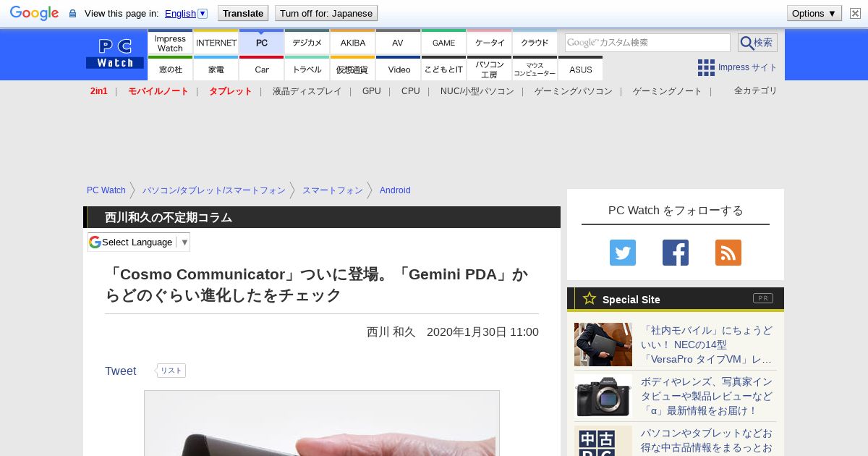Open the 社内モバイル NEC VersaPro article link

[707, 345]
